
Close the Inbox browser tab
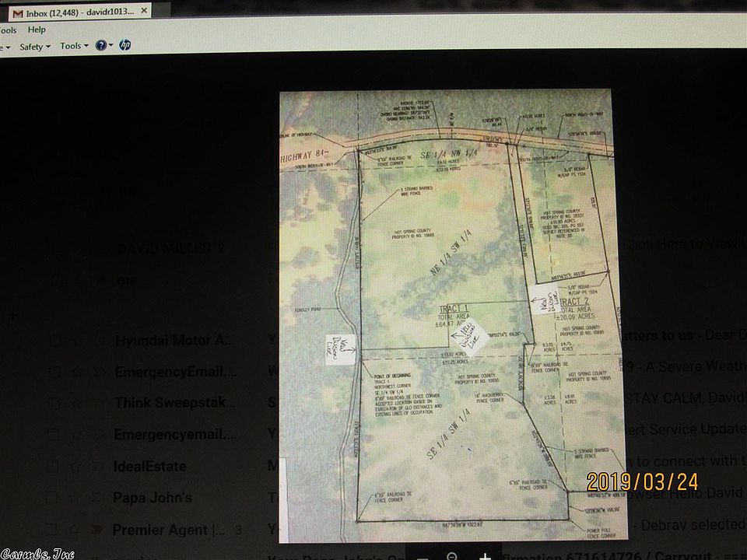pyautogui.click(x=144, y=10)
